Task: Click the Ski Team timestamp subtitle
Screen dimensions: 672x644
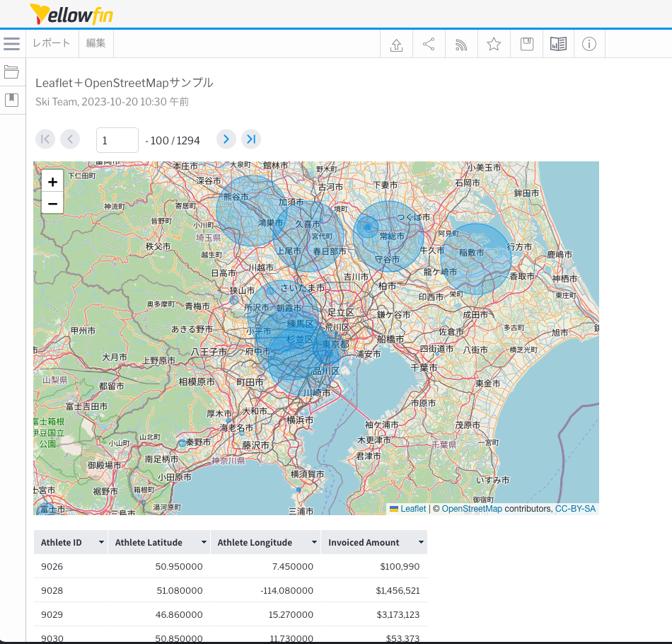Action: point(112,102)
